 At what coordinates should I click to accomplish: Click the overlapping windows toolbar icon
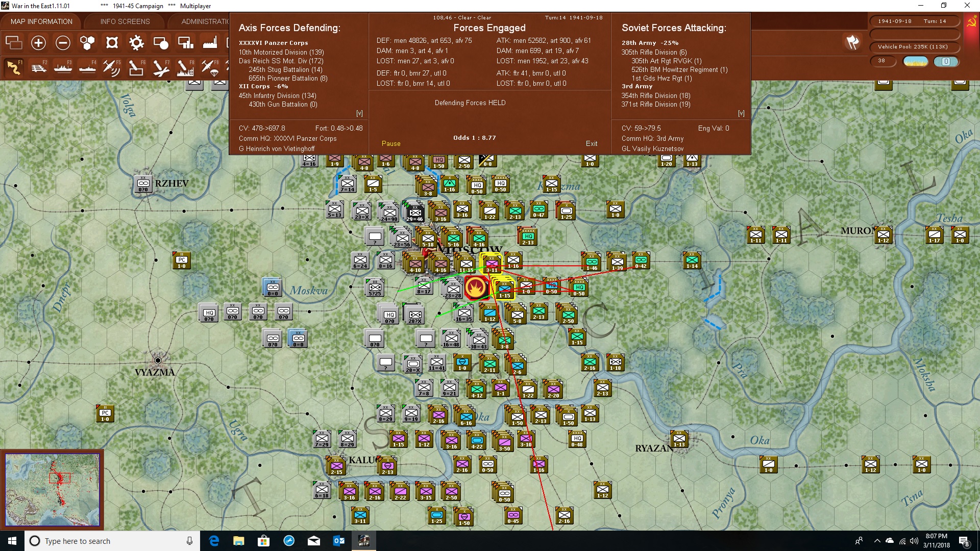click(x=14, y=43)
